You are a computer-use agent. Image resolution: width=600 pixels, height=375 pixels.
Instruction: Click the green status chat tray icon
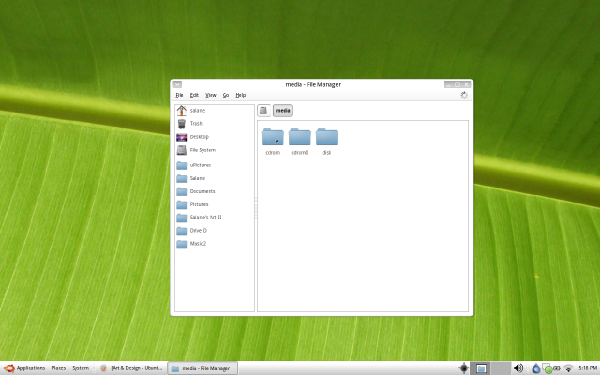[x=548, y=368]
